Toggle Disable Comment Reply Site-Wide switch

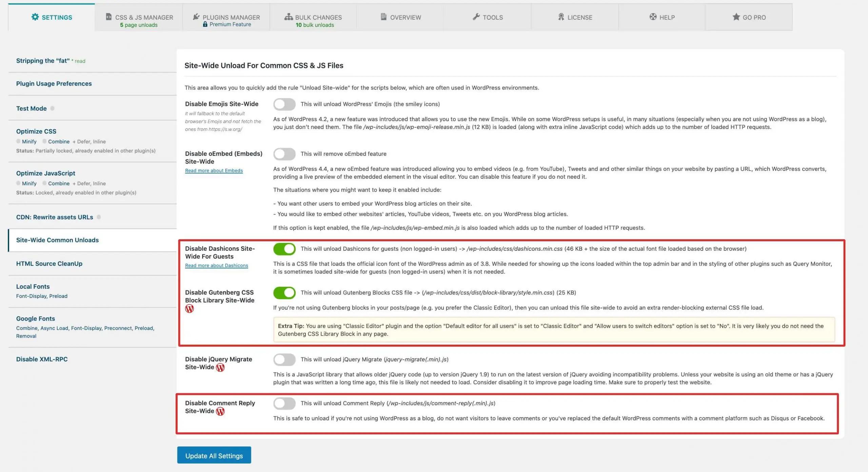click(284, 403)
